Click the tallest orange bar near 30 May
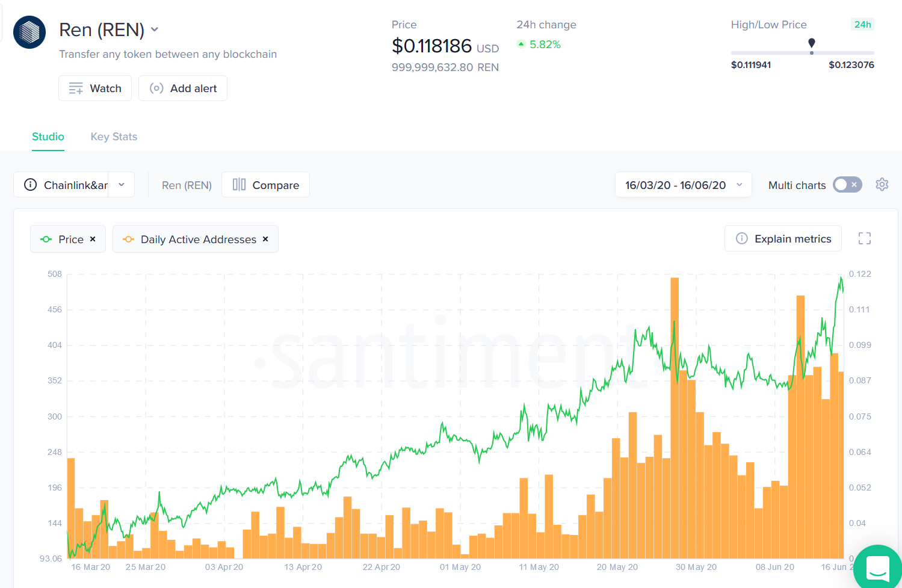Image resolution: width=902 pixels, height=588 pixels. 675,418
